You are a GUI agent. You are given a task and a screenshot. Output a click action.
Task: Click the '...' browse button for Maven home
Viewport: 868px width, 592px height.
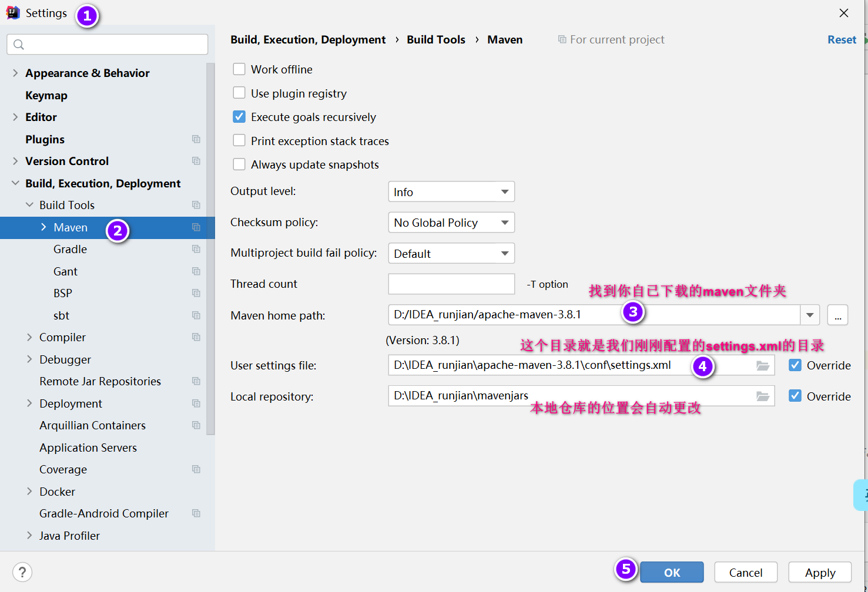click(837, 315)
